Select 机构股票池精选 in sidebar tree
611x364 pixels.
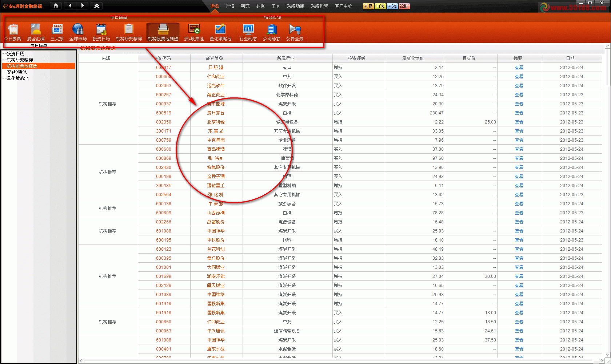[x=22, y=66]
